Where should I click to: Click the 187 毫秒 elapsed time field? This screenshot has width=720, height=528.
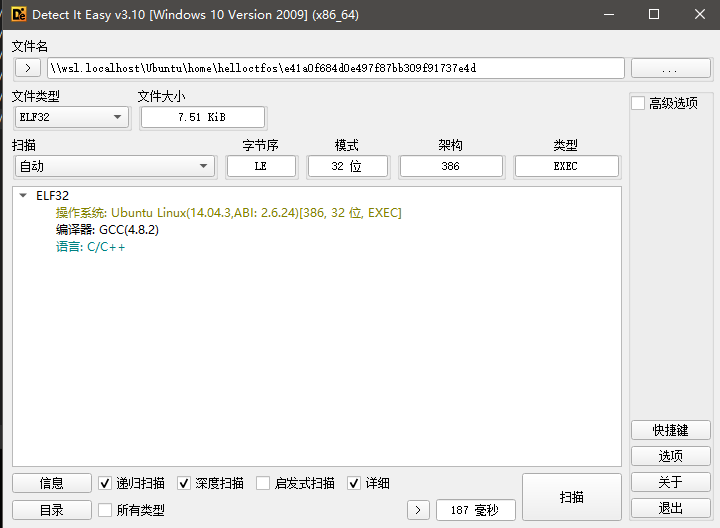(x=476, y=510)
